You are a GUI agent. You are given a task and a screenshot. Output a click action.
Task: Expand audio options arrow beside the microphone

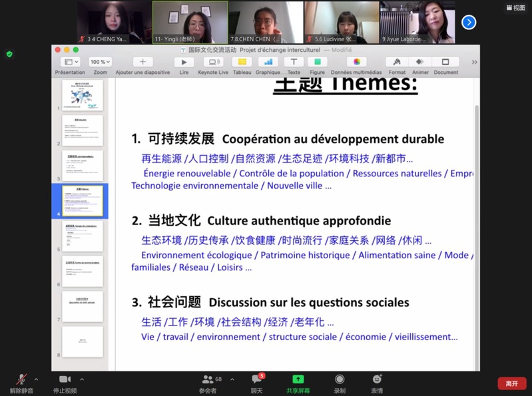(36, 379)
